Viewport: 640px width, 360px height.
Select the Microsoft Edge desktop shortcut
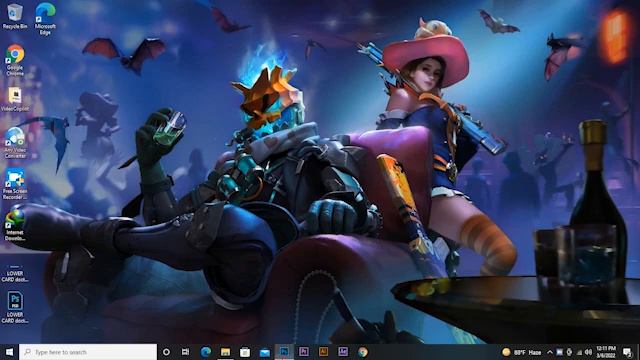tap(45, 19)
